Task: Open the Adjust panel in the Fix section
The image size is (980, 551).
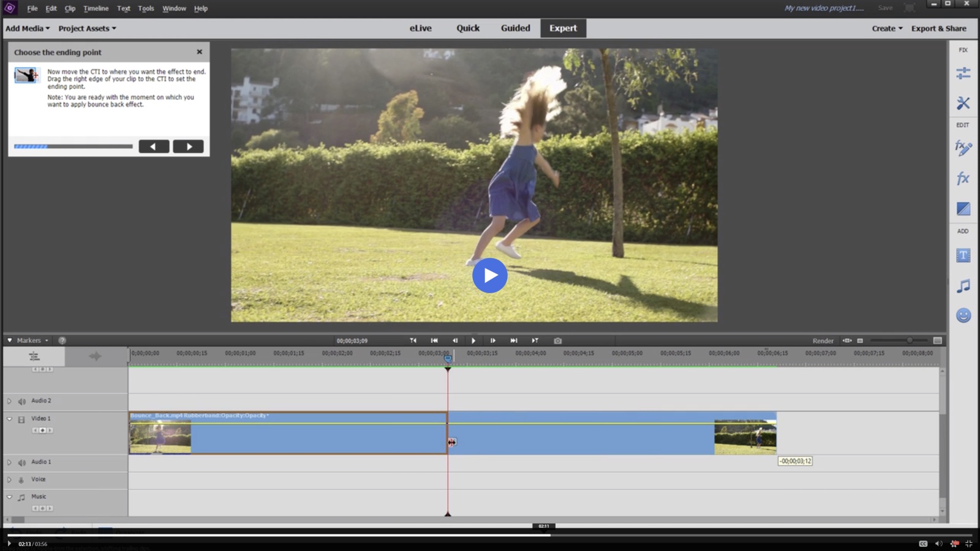Action: (962, 73)
